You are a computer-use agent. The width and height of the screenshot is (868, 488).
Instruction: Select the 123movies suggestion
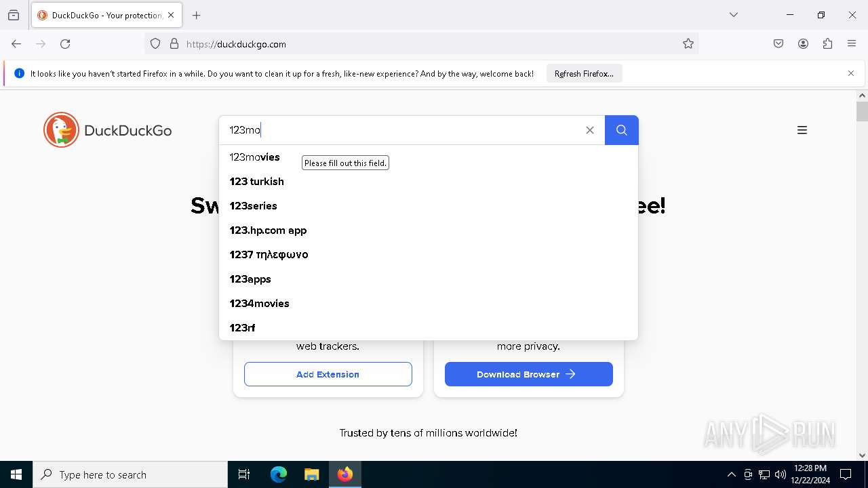pyautogui.click(x=429, y=157)
